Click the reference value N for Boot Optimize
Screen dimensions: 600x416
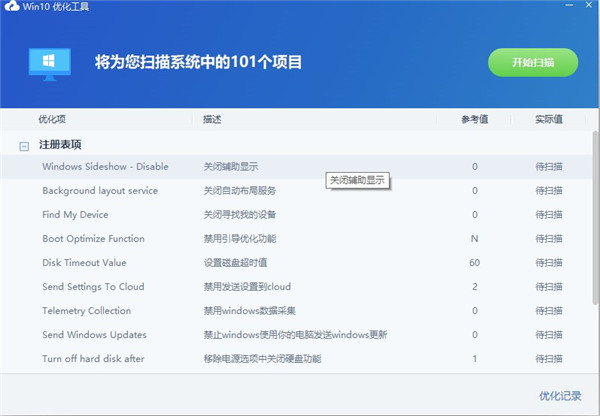[x=474, y=239]
